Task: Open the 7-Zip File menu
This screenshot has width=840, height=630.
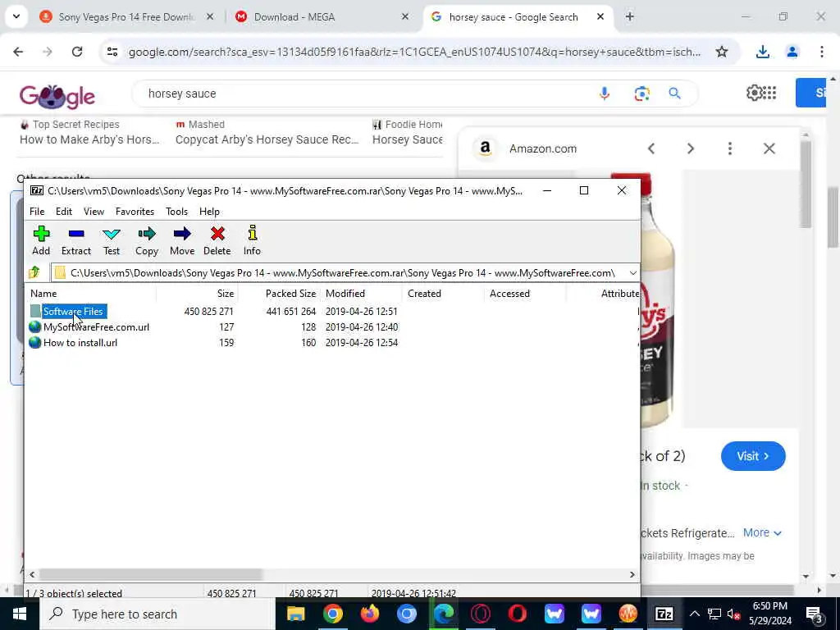Action: point(37,212)
